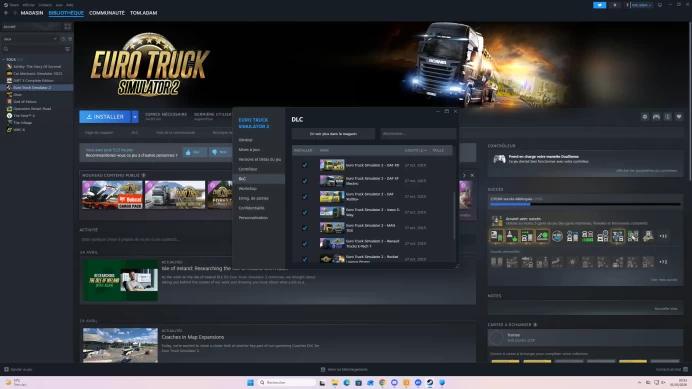692x389 pixels.
Task: Open File Explorer from the taskbar
Action: [335, 382]
